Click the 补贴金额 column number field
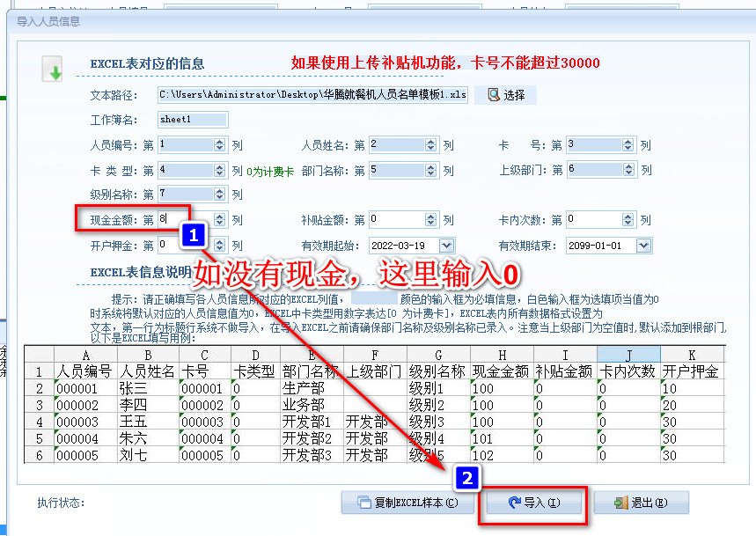Image resolution: width=756 pixels, height=536 pixels. [x=397, y=220]
